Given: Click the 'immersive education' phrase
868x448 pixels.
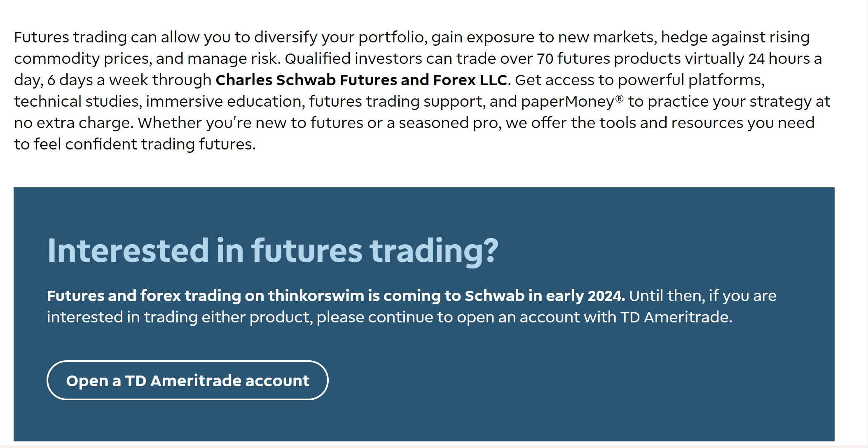Looking at the screenshot, I should tap(224, 101).
